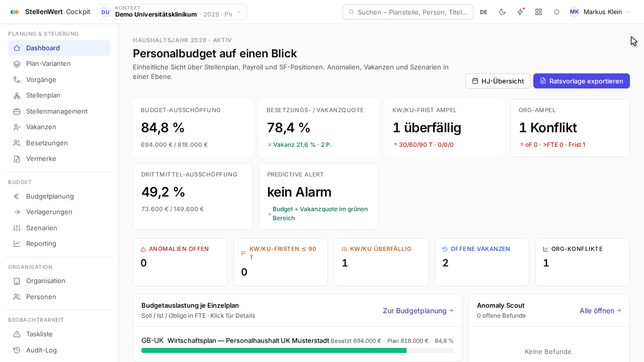Viewport: 644px width, 362px height.
Task: Click the Offene Vakanzen clock icon
Action: pyautogui.click(x=445, y=249)
